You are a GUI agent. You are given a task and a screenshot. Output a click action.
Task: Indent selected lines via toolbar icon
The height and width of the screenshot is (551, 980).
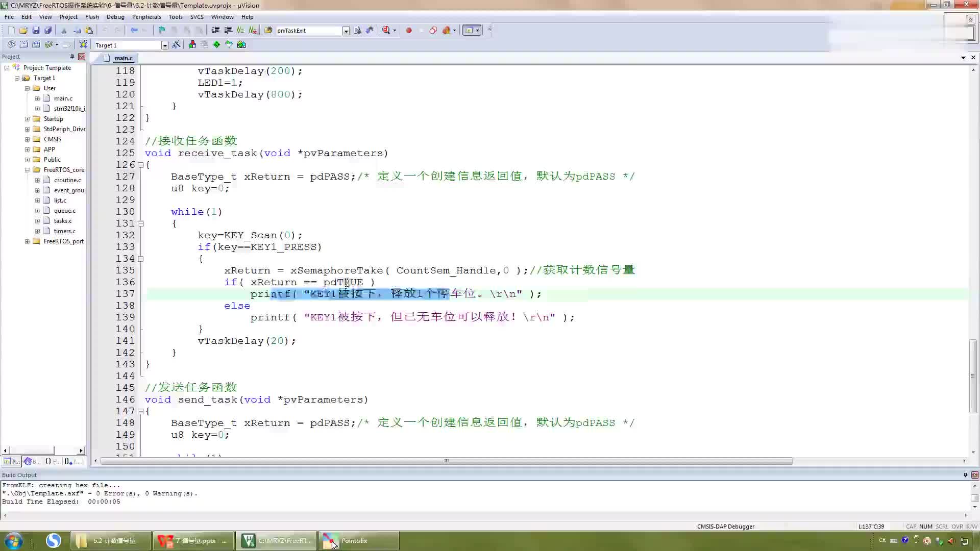[215, 30]
